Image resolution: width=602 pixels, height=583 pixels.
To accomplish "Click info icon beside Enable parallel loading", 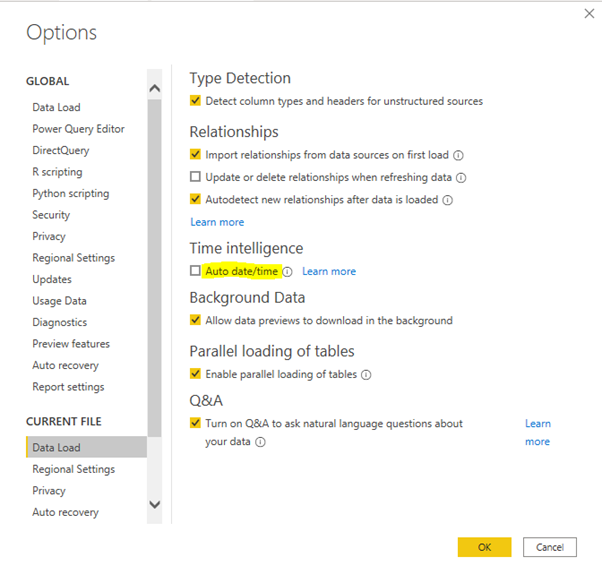I will point(366,375).
